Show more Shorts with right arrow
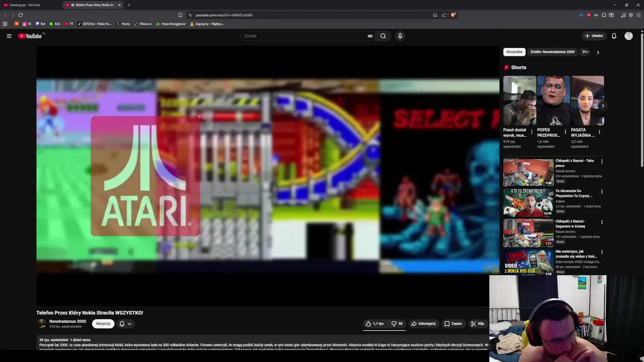644x362 pixels. (603, 106)
